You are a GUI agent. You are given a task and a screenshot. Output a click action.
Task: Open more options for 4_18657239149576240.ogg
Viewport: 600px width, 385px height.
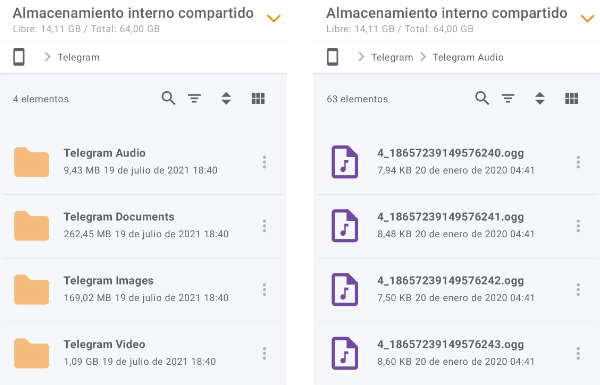coord(578,162)
